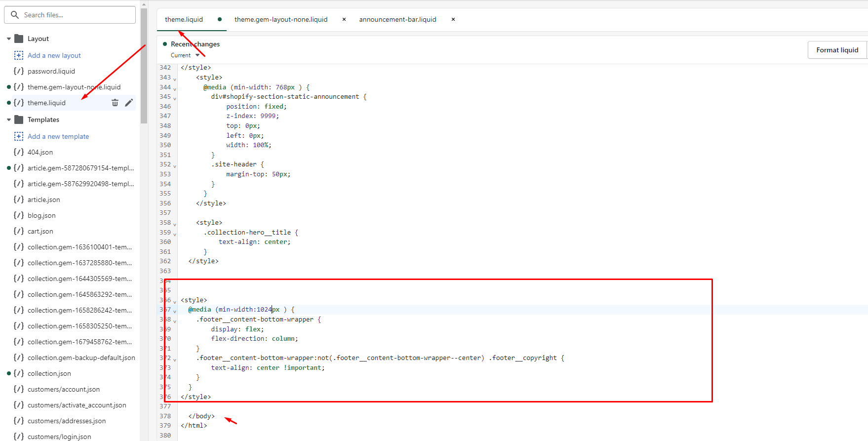
Task: Open collection.gem-1637285880 template file
Action: (80, 263)
